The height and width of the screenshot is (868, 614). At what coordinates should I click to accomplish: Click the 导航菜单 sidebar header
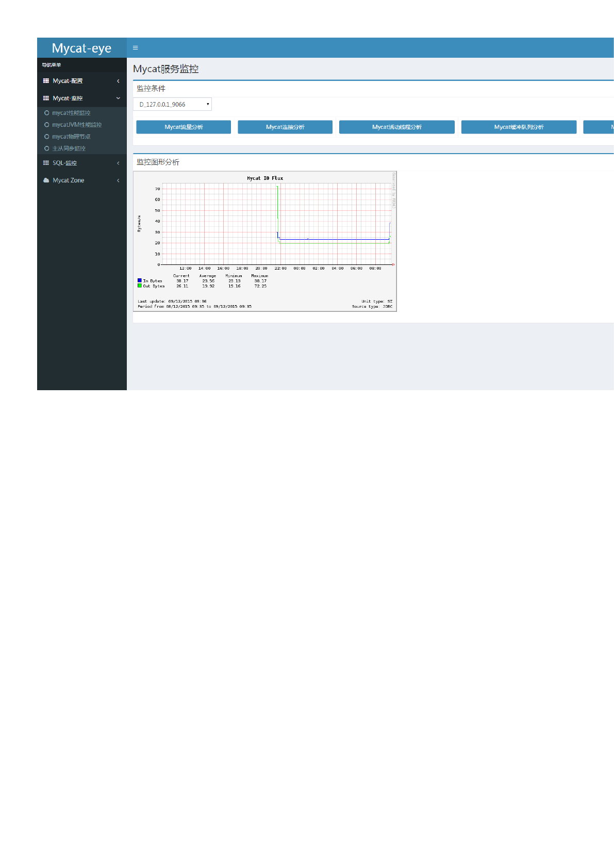click(52, 65)
